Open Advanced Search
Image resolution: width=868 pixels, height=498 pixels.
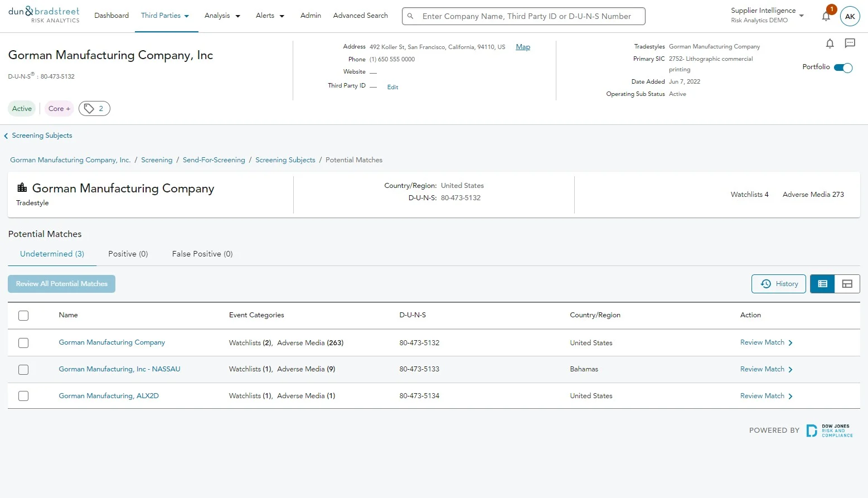[x=360, y=16]
